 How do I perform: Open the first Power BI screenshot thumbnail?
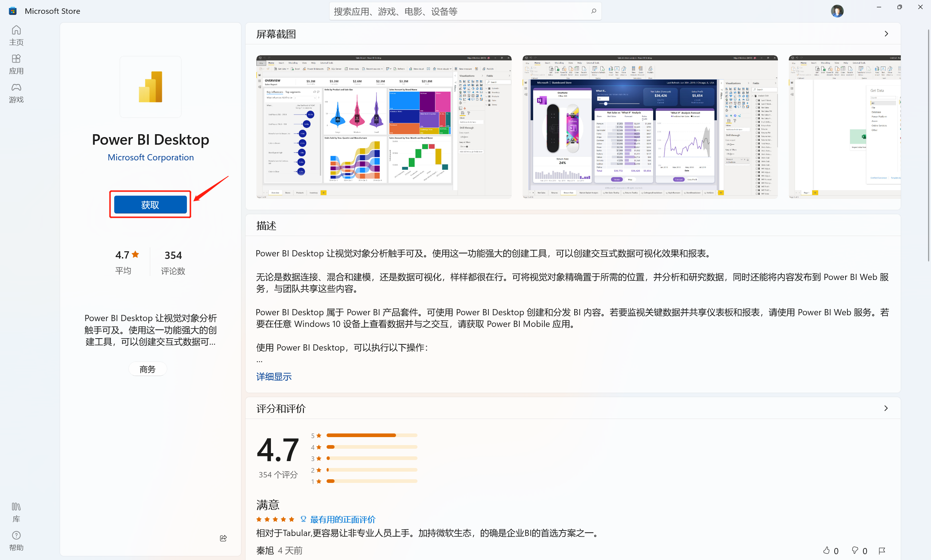(x=383, y=127)
